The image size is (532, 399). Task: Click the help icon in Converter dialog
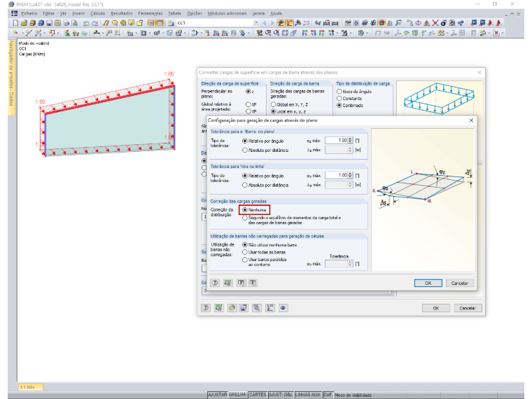[x=206, y=308]
